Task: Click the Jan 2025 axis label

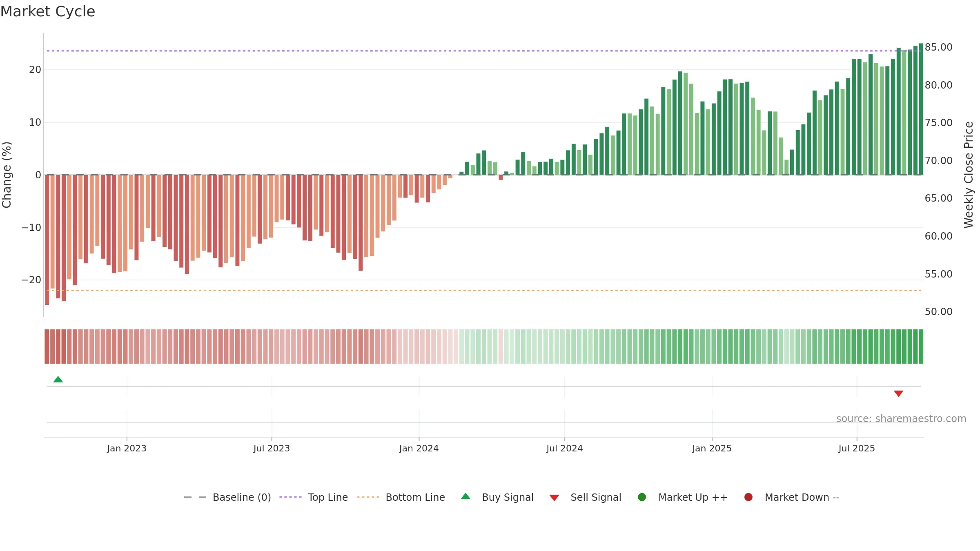Action: (x=712, y=448)
